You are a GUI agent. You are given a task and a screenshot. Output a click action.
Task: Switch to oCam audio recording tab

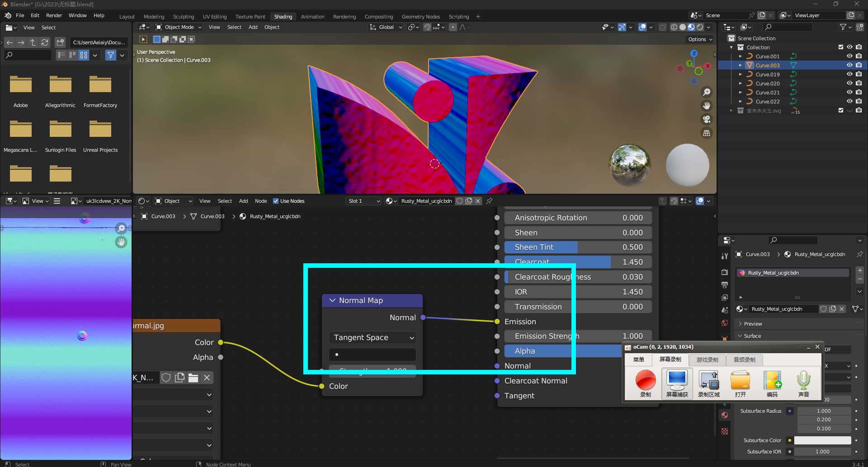(x=745, y=360)
